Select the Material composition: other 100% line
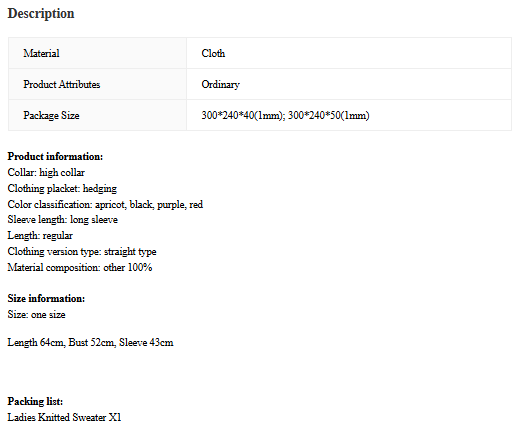515x431 pixels. pyautogui.click(x=80, y=267)
